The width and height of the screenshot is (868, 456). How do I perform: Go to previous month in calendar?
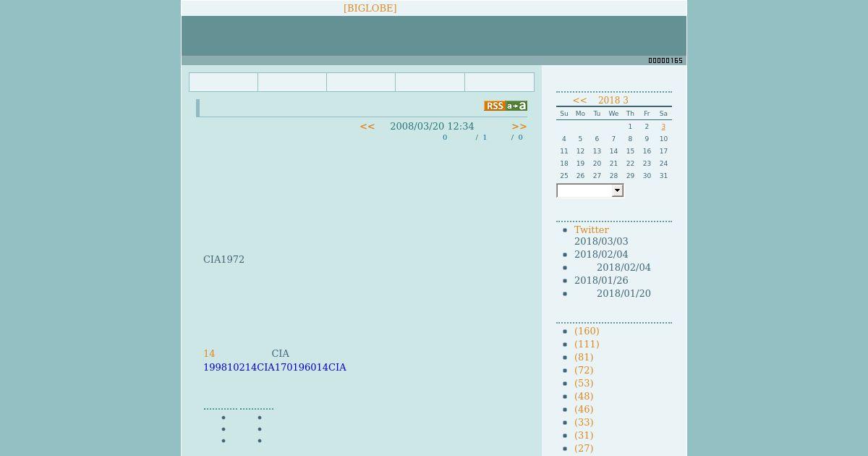click(580, 101)
